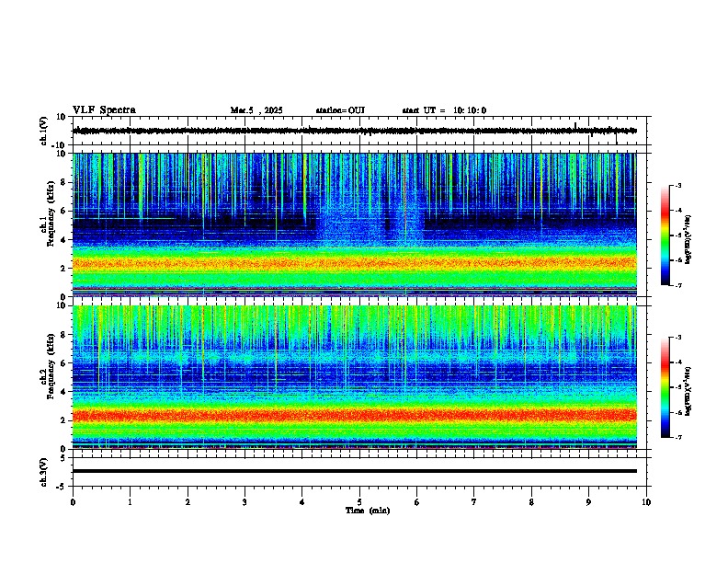The image size is (728, 563).
Task: Click the "2" kHz tick on ch.1 frequency axis
Action: click(64, 269)
